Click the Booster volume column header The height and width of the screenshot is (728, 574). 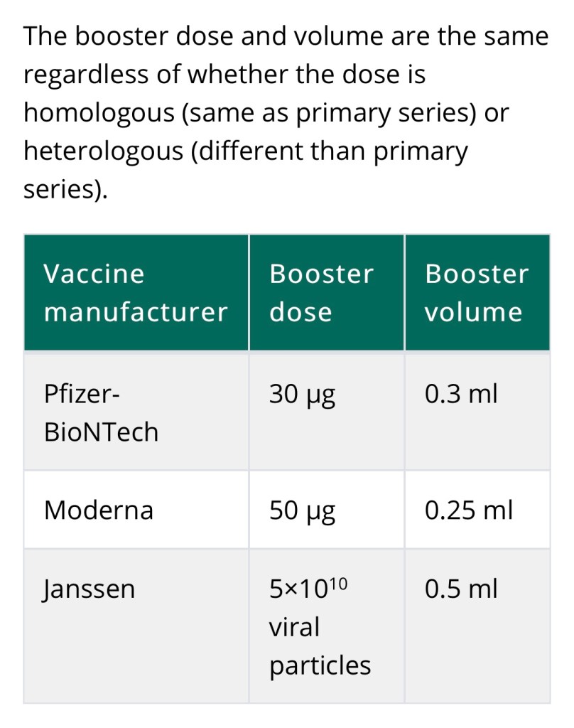(477, 293)
